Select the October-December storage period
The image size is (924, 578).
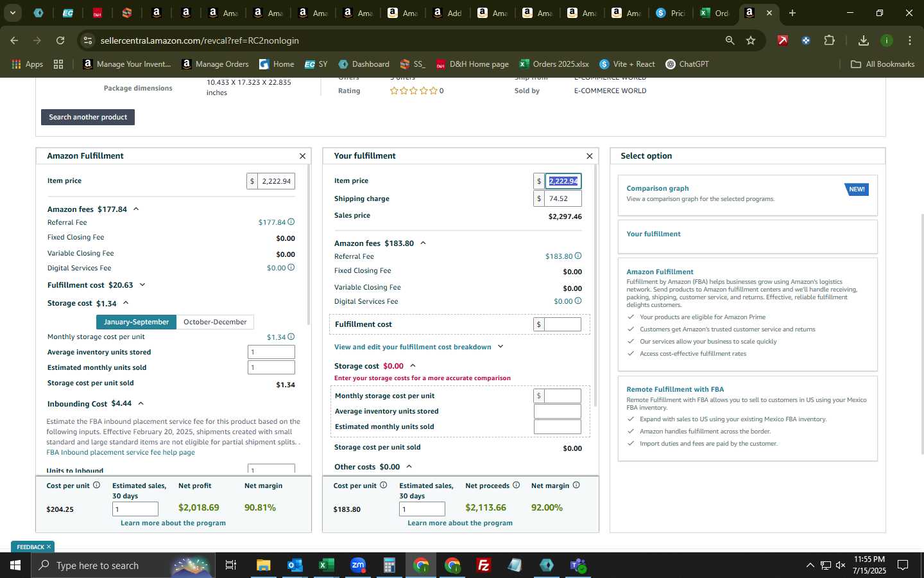pos(215,322)
